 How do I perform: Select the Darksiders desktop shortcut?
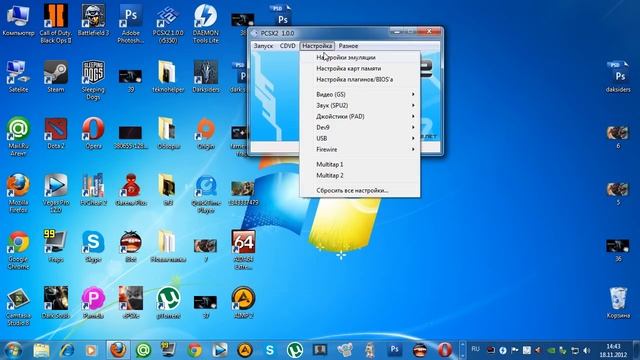[206, 77]
